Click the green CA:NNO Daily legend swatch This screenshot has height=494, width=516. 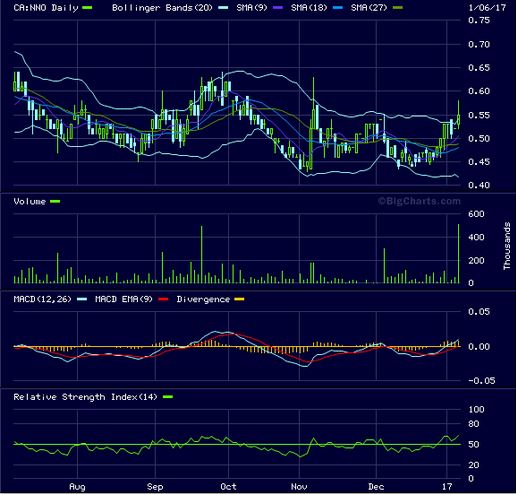[87, 8]
